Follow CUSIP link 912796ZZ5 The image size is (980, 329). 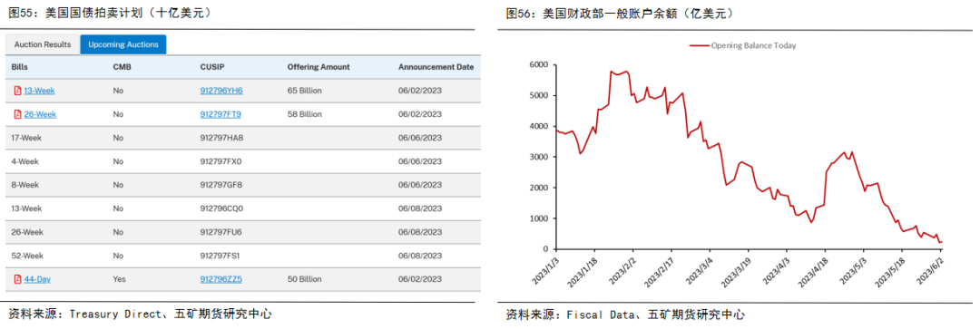[220, 280]
